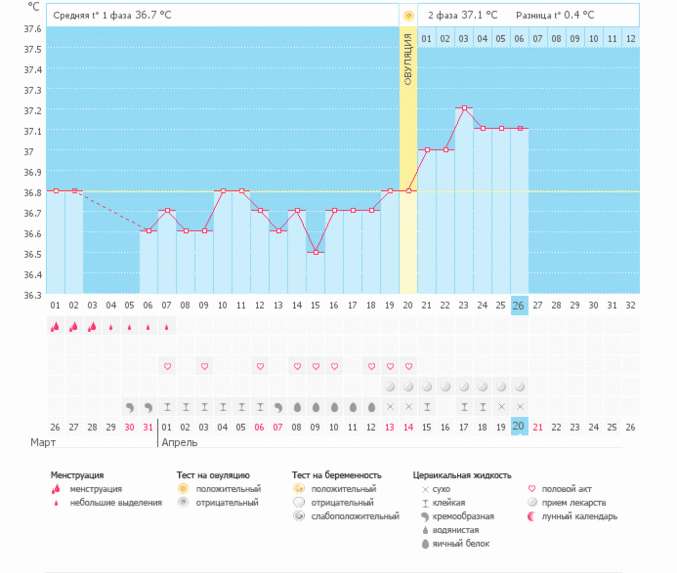Image resolution: width=677 pixels, height=573 pixels.
Task: Select the highlighted date 20 in the bottom row
Action: 519,426
